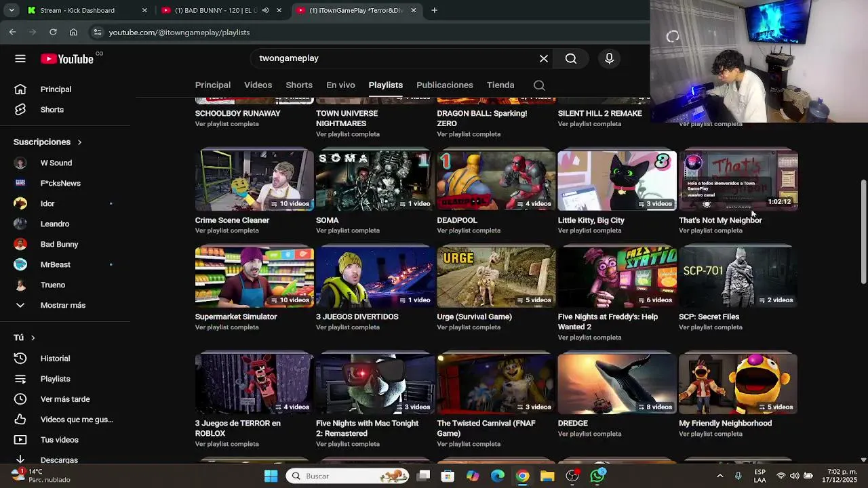Open Five Nights with Mac Tonight thumbnail
The height and width of the screenshot is (488, 868).
coord(375,384)
